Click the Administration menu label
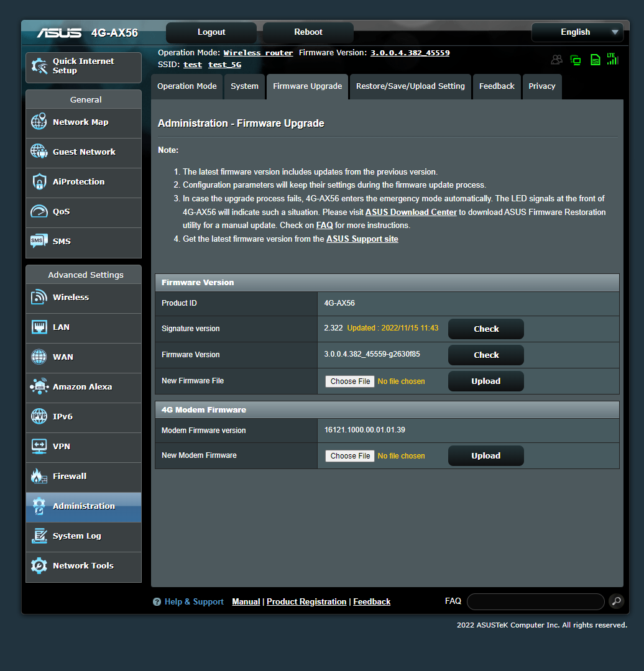The width and height of the screenshot is (644, 671). (x=84, y=506)
